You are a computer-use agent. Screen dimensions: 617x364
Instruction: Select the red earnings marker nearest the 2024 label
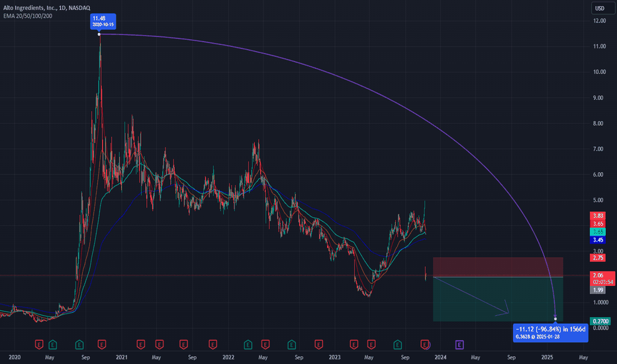click(x=424, y=345)
